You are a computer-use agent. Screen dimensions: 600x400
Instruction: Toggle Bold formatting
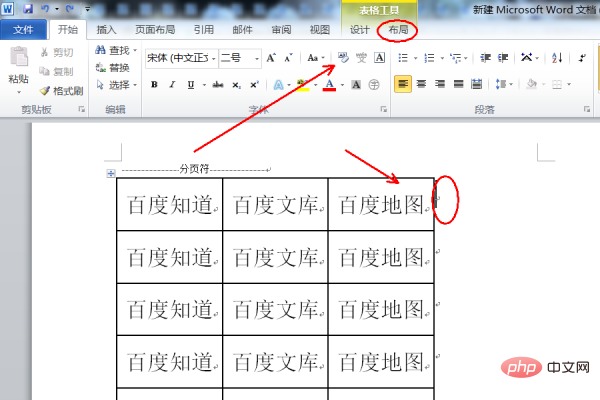(155, 84)
